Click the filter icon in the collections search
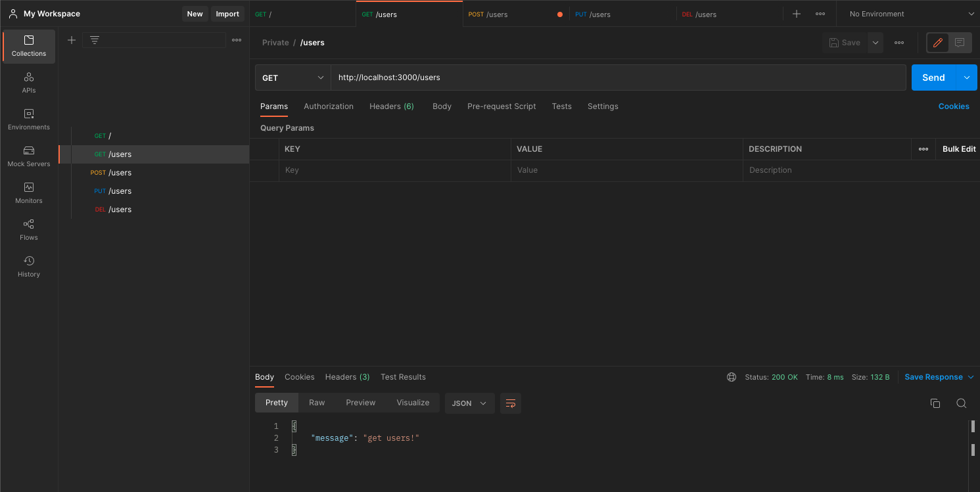The width and height of the screenshot is (980, 492). pyautogui.click(x=95, y=40)
